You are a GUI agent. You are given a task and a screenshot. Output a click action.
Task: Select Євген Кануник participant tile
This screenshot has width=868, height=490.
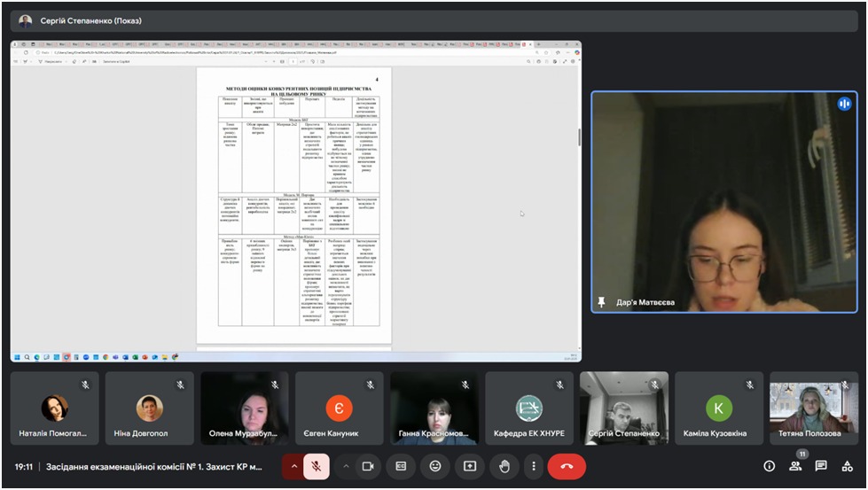pyautogui.click(x=339, y=408)
